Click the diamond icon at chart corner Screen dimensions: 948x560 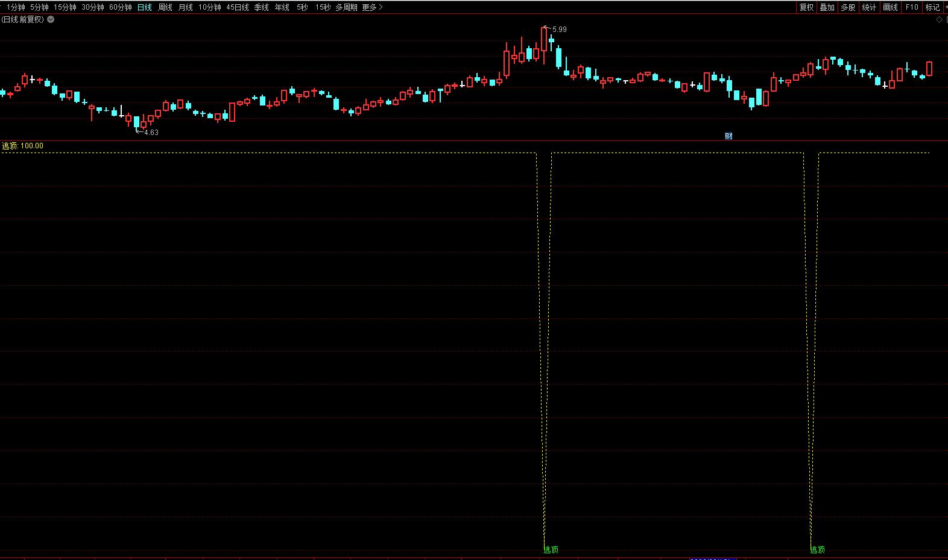click(939, 20)
